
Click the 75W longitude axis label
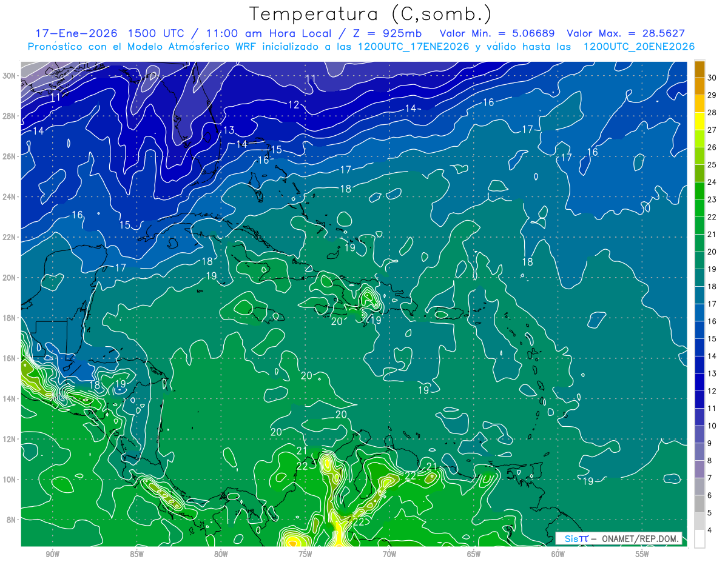click(305, 555)
